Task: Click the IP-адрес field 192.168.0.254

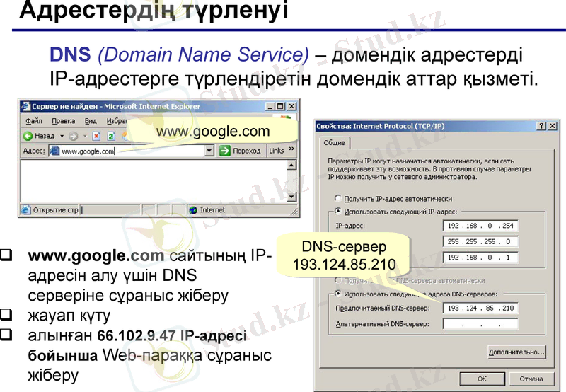Action: [x=480, y=226]
